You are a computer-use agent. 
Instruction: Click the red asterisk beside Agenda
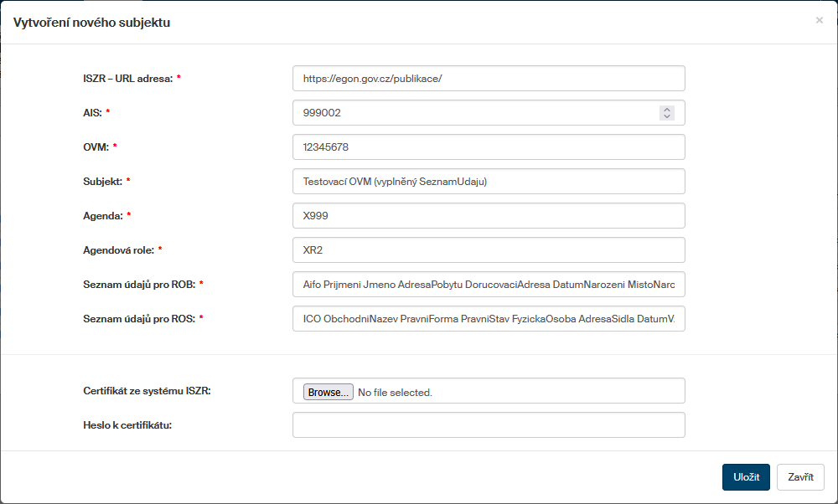128,216
